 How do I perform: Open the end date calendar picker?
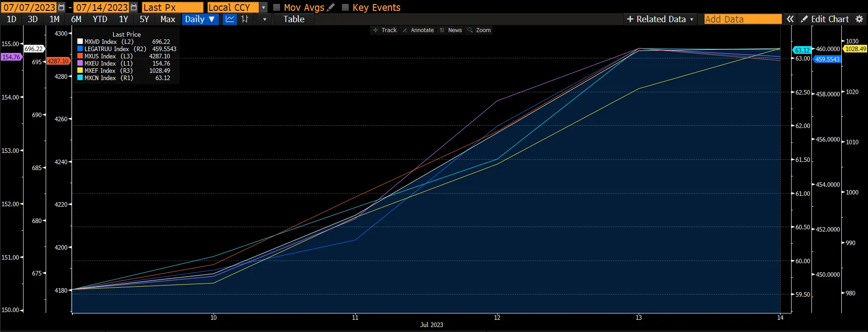(133, 7)
